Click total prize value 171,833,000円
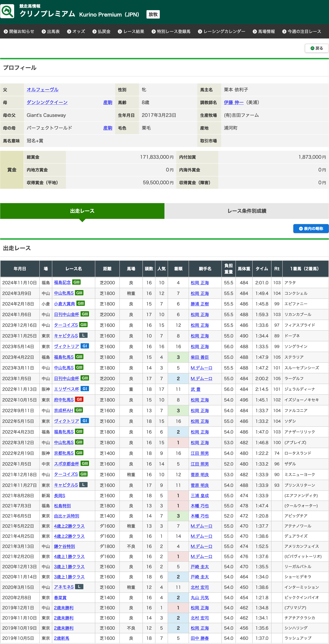The height and width of the screenshot is (644, 329). 157,157
